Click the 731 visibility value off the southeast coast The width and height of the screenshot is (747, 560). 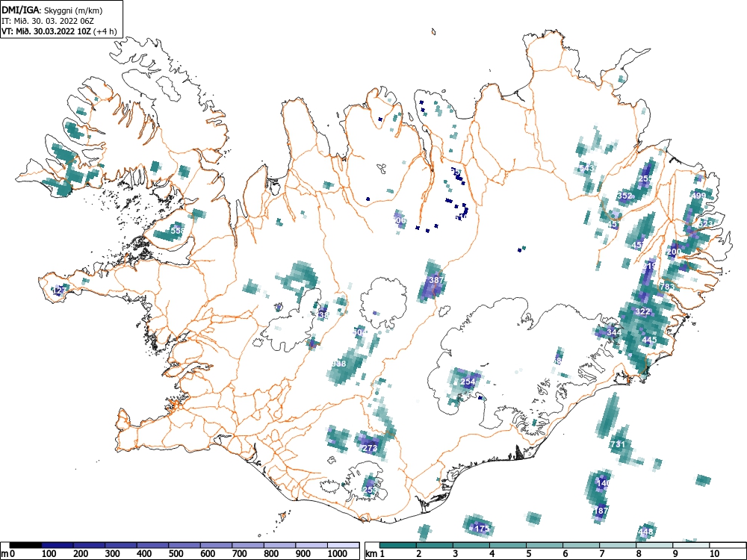coord(618,444)
